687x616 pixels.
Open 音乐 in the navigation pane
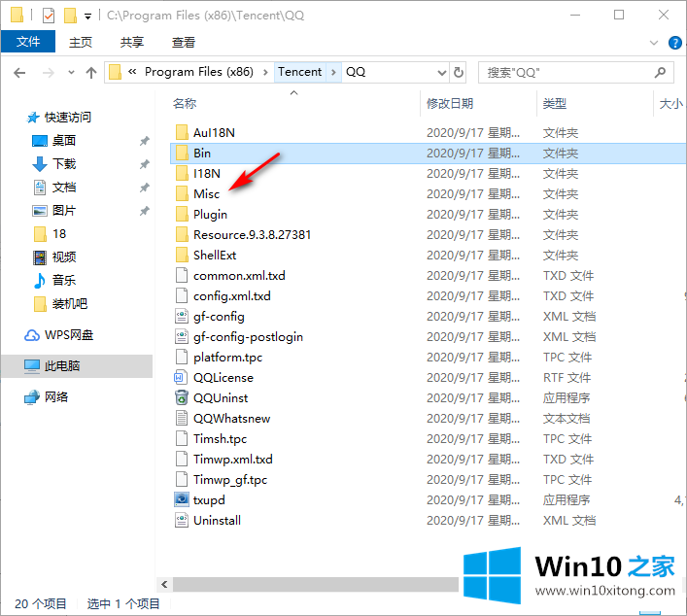tap(64, 281)
